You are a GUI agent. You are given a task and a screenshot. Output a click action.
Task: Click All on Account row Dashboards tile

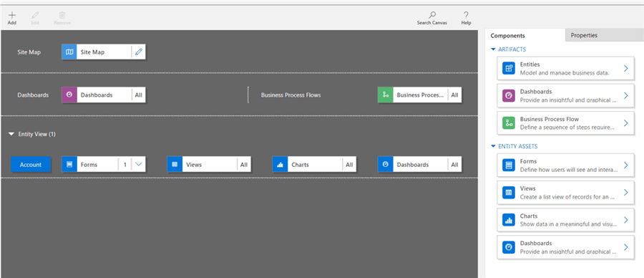(x=454, y=165)
